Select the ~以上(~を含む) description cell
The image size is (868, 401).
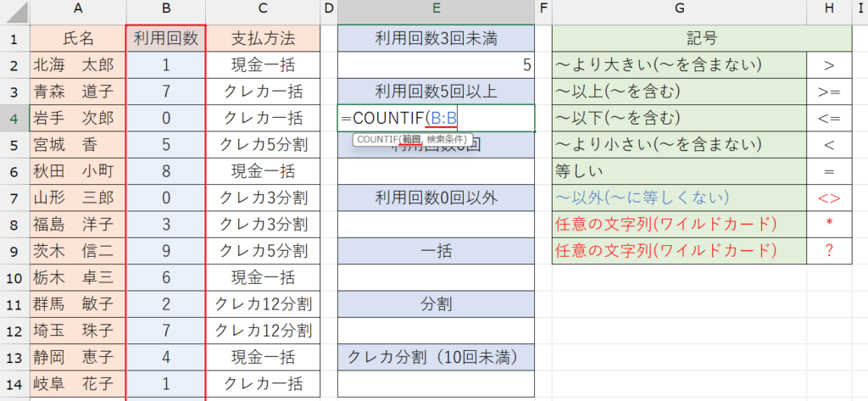click(679, 92)
